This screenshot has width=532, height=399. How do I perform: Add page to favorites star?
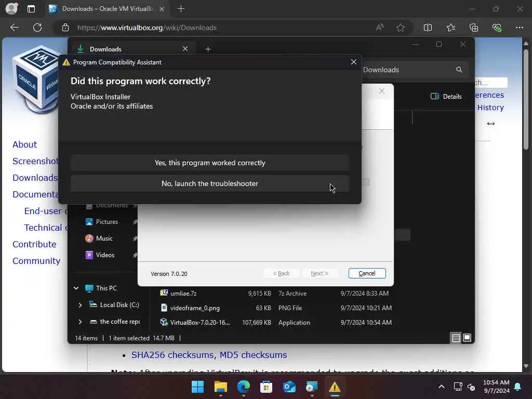point(401,28)
